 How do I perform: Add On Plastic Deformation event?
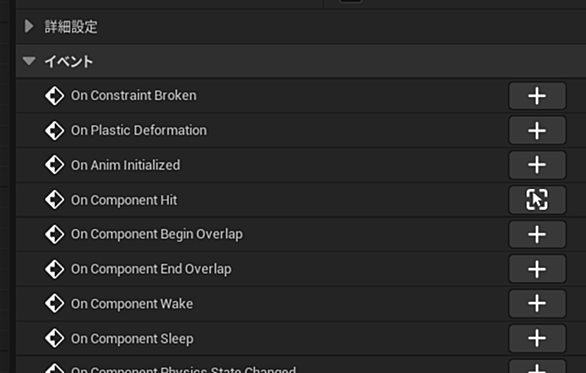pos(537,130)
